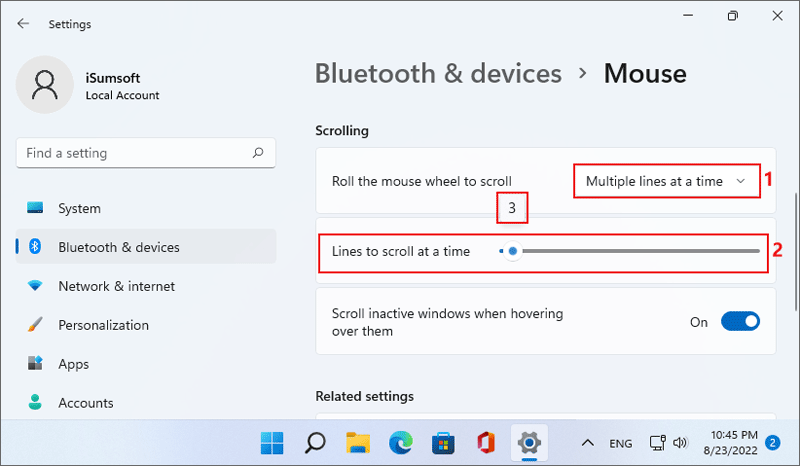Click the iSumsoft user avatar icon

coord(45,85)
